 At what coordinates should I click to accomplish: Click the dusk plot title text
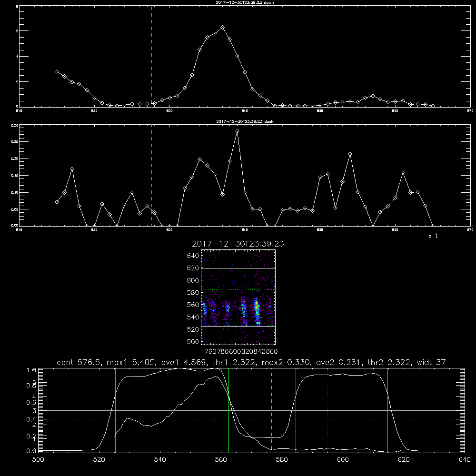click(245, 121)
